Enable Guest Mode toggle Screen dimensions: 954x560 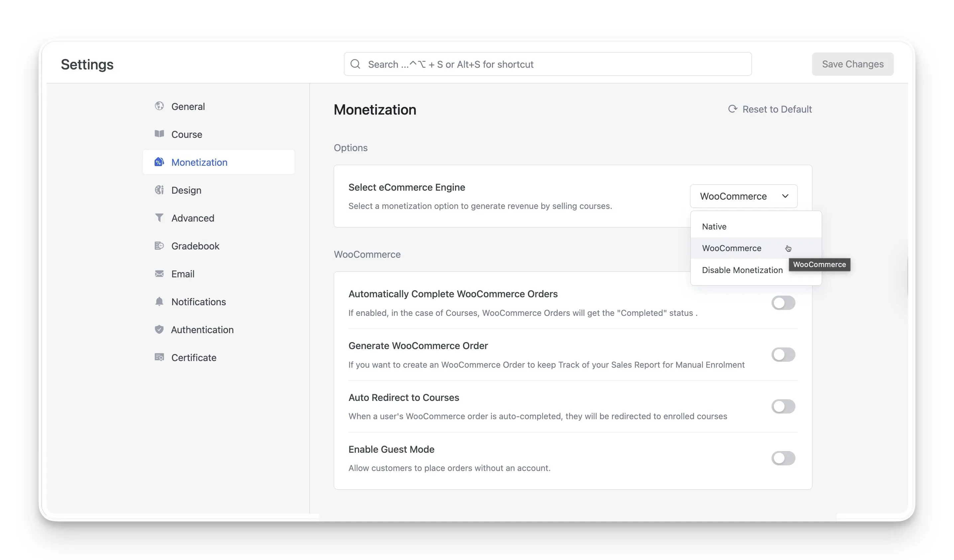point(783,458)
